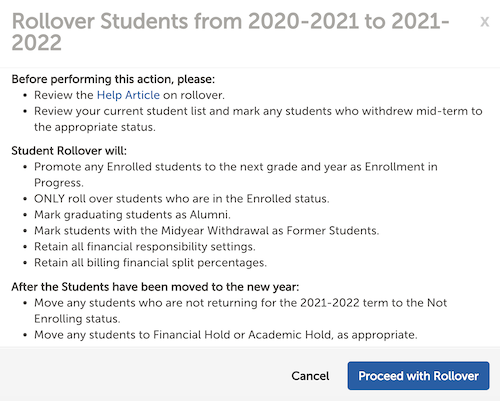Confirm with Proceed with Rollover button
This screenshot has height=401, width=500.
418,376
